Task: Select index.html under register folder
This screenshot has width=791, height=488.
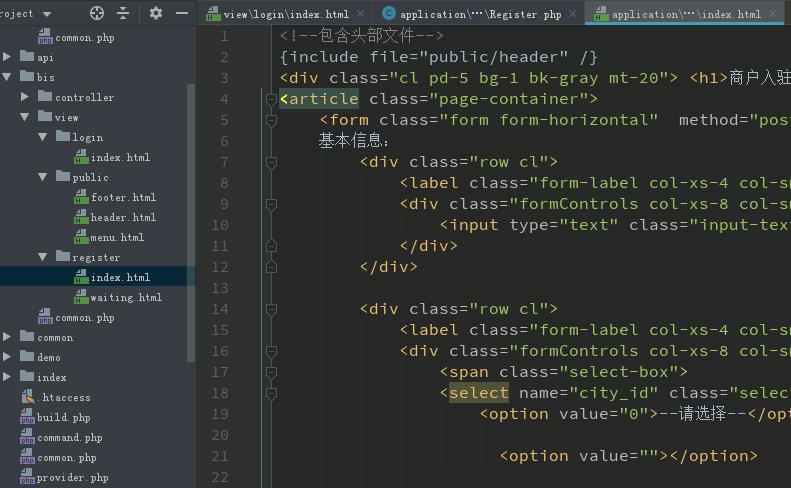Action: pos(120,277)
